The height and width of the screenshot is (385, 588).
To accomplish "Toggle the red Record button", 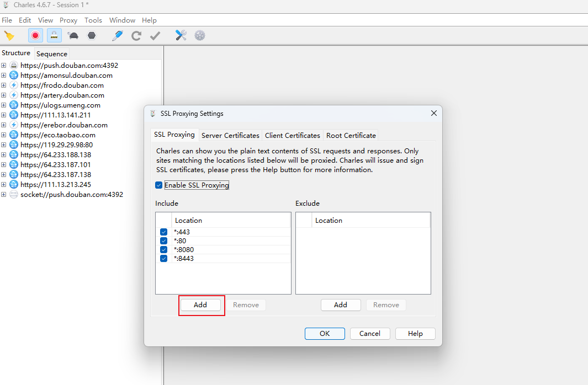I will [x=35, y=36].
